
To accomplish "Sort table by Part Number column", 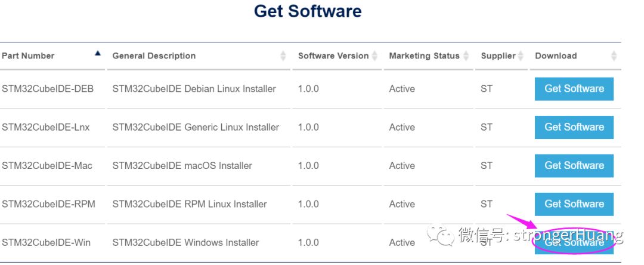I will click(98, 53).
